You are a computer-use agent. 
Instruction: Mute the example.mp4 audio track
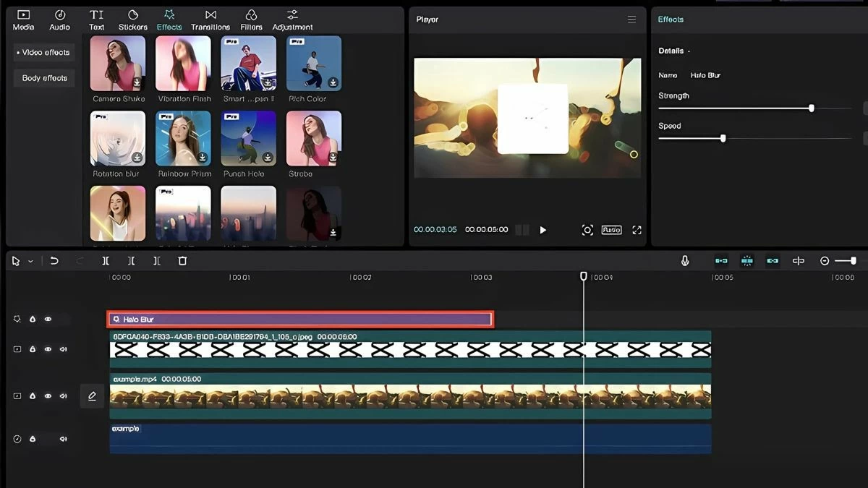pyautogui.click(x=63, y=395)
